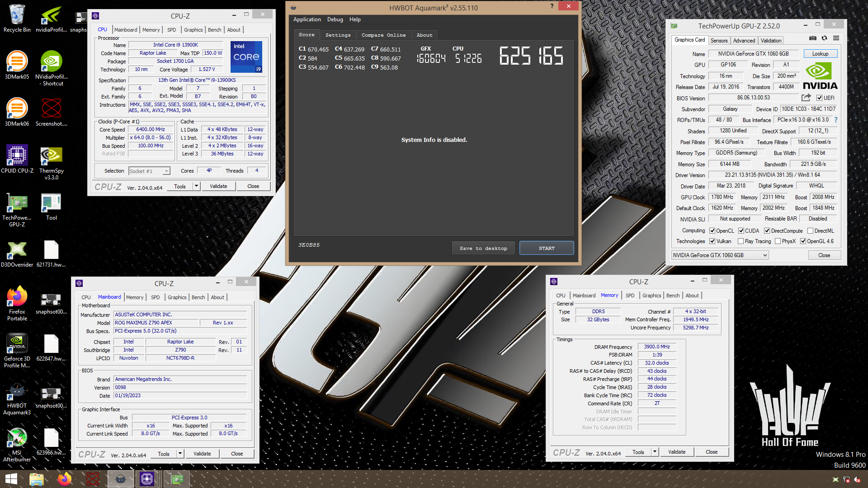Screen dimensions: 868x488
Task: Click the START button in HWBOT Aquamark
Action: point(547,248)
